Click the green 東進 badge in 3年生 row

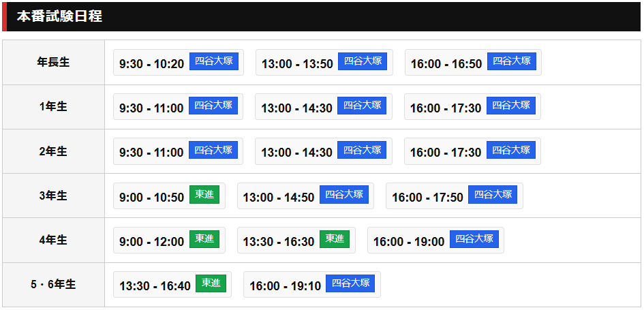coord(204,195)
